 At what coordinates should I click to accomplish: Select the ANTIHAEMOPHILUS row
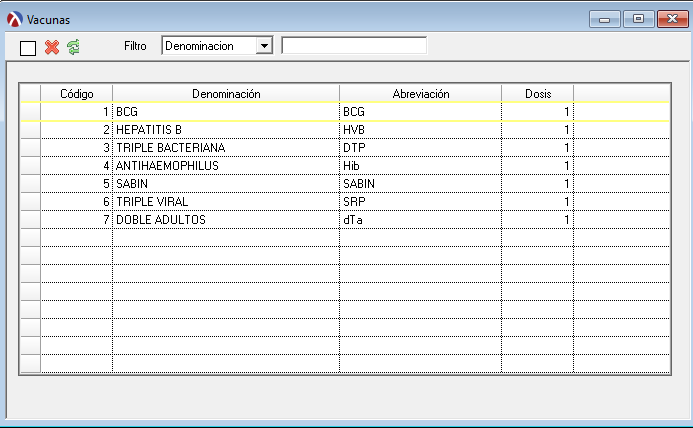click(x=226, y=166)
